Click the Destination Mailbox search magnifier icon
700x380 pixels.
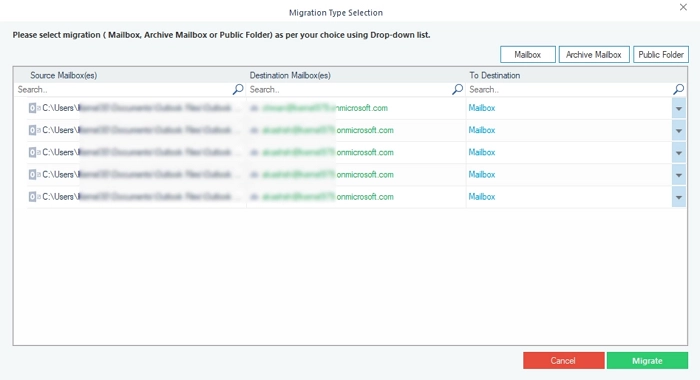(457, 89)
